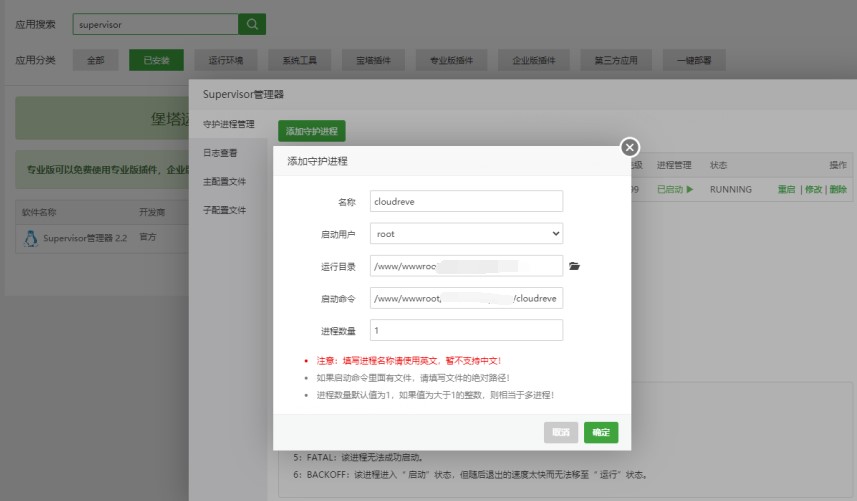Viewport: 857px width, 501px height.
Task: Select the 系统工具 category tab
Action: [300, 60]
